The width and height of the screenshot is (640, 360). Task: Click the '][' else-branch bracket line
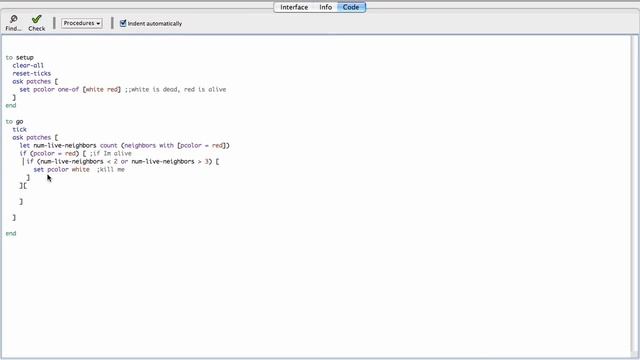click(23, 186)
